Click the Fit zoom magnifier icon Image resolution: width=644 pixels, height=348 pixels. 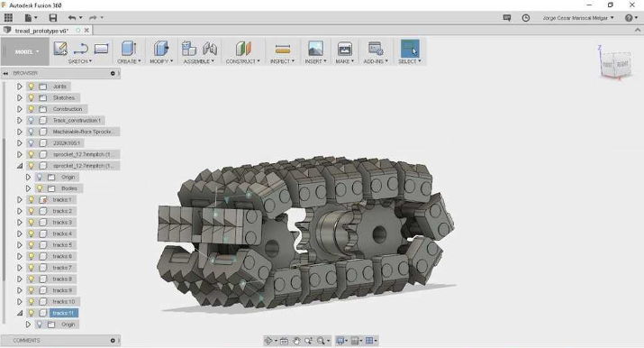click(x=321, y=341)
